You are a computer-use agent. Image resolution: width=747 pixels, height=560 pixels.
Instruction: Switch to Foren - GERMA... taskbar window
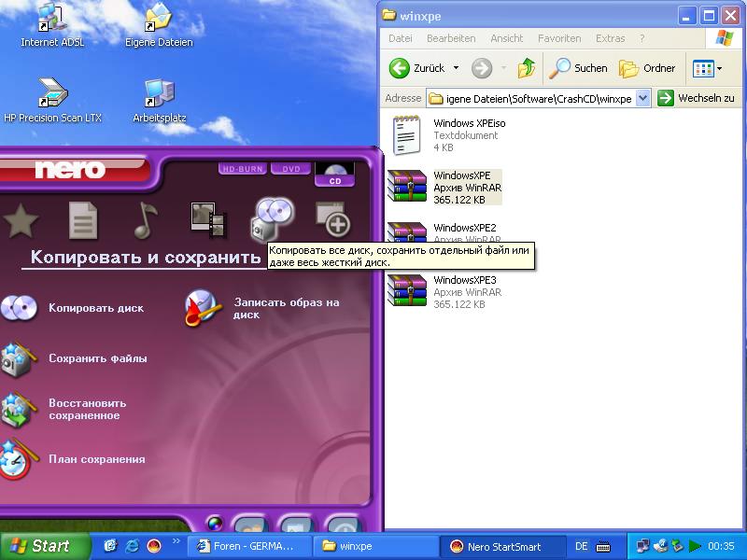click(x=248, y=546)
